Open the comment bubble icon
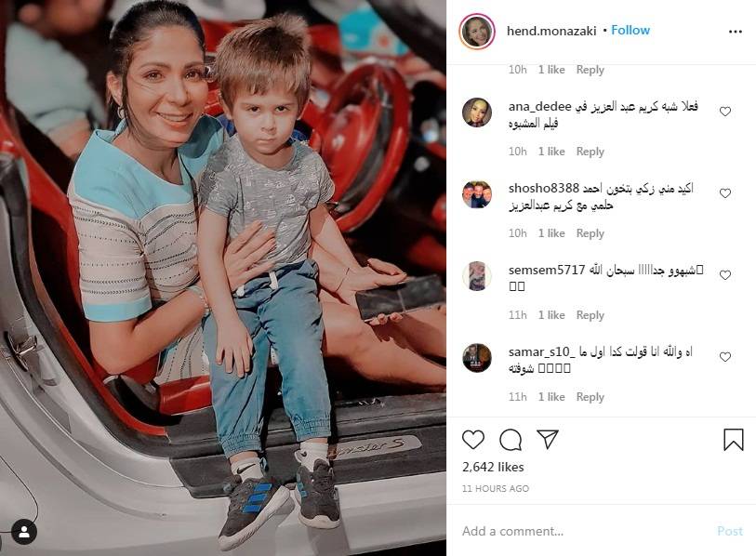This screenshot has width=756, height=556. (x=511, y=440)
